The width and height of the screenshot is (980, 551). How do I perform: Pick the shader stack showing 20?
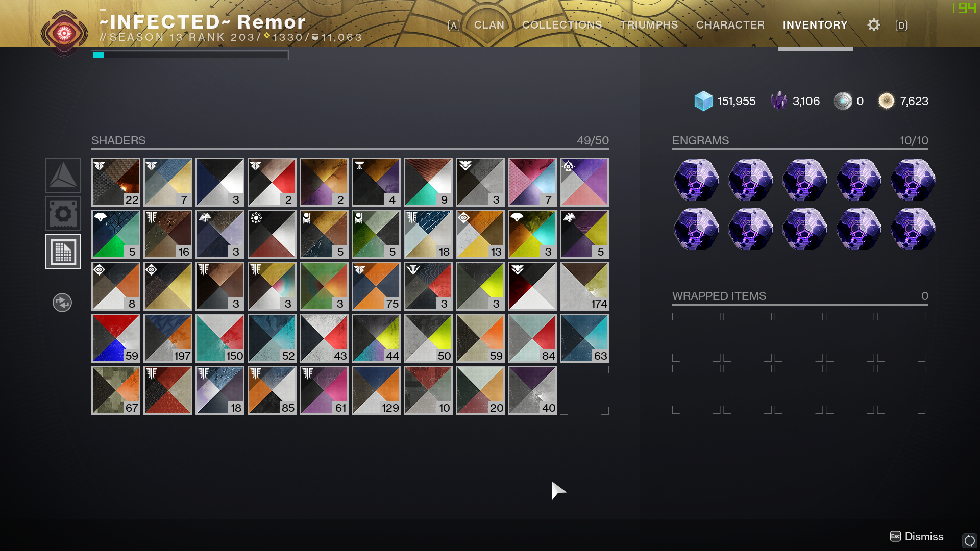(480, 390)
